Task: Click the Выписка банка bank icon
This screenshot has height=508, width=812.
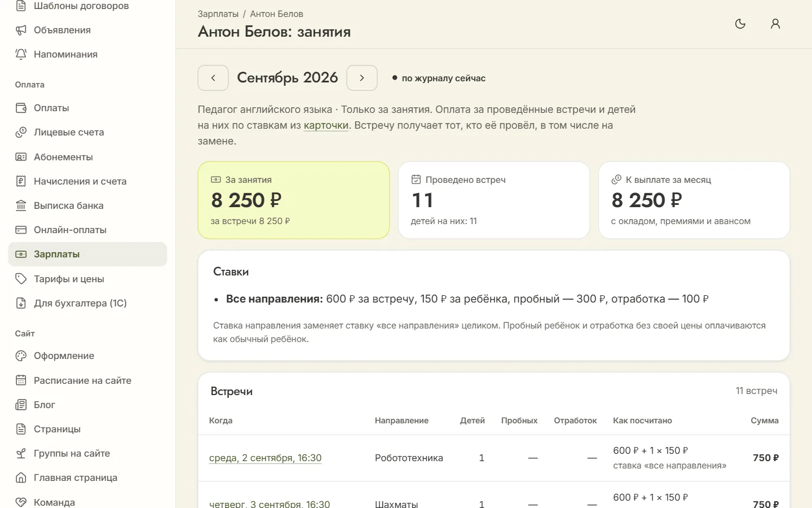Action: click(x=21, y=205)
